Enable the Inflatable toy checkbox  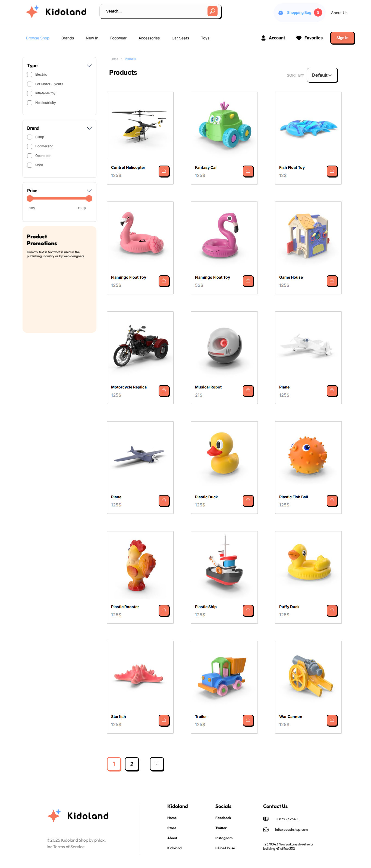pos(30,93)
